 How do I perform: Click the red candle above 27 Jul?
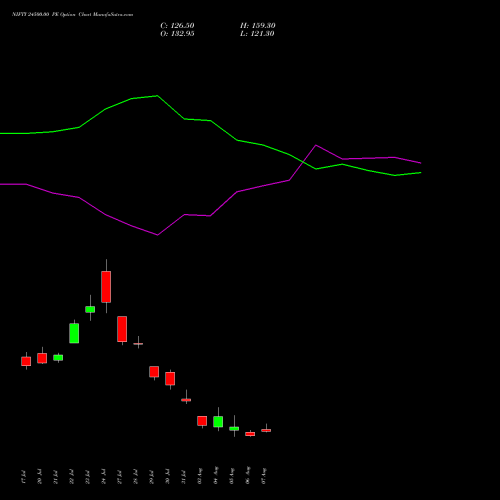tap(122, 329)
